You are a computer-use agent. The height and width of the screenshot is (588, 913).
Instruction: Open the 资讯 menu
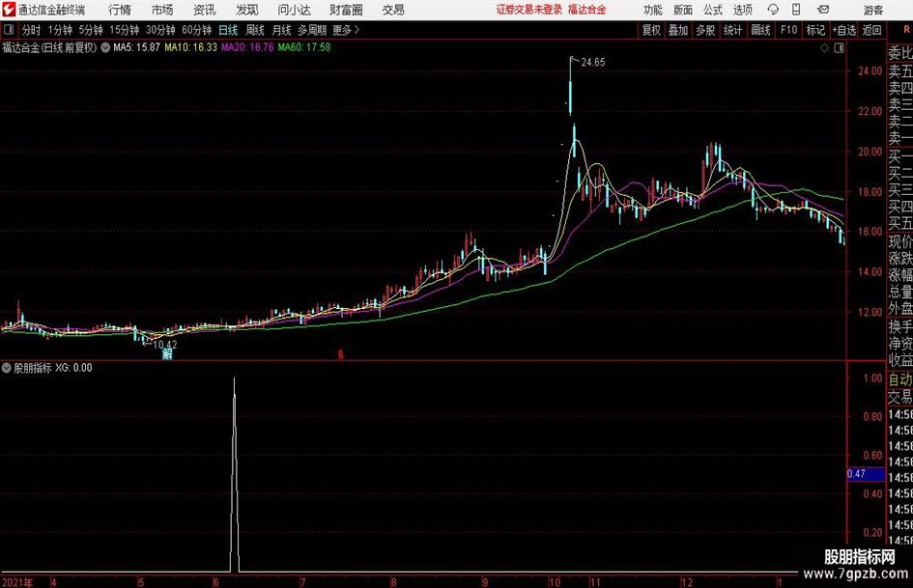205,10
